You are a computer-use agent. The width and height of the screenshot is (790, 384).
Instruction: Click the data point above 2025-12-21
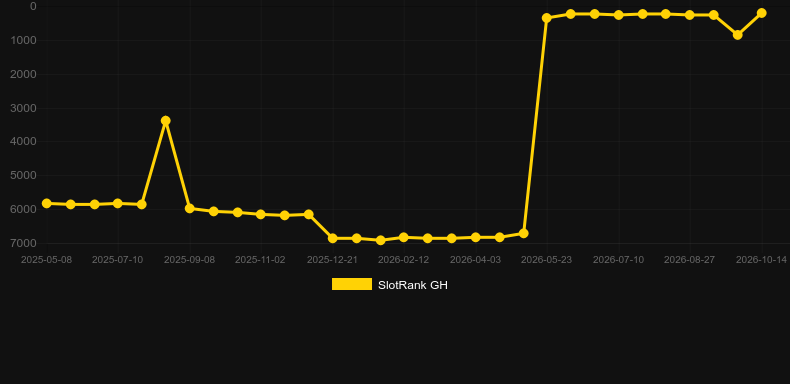pyautogui.click(x=333, y=238)
